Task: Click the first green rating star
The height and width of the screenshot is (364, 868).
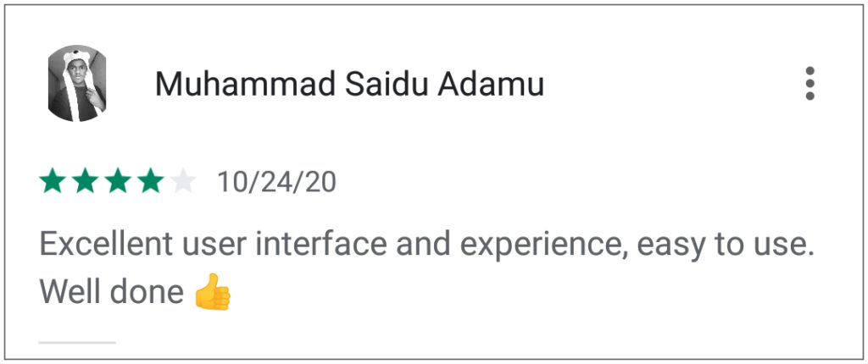Action: click(53, 181)
